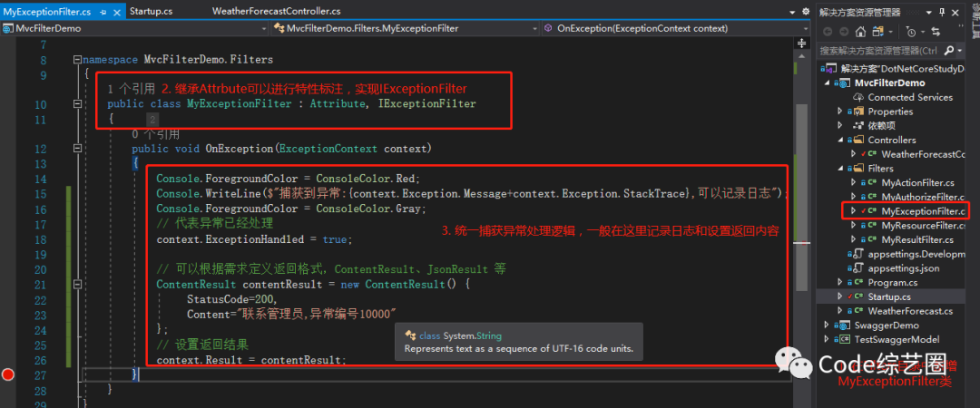Select MyExceptionFilter.cs in Solution Explorer
The width and height of the screenshot is (980, 408).
[923, 211]
